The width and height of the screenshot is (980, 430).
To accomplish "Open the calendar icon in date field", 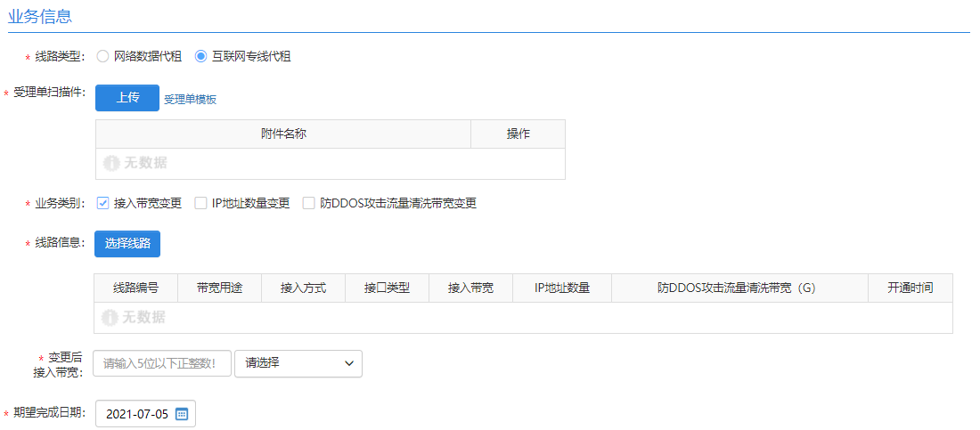I will 182,414.
